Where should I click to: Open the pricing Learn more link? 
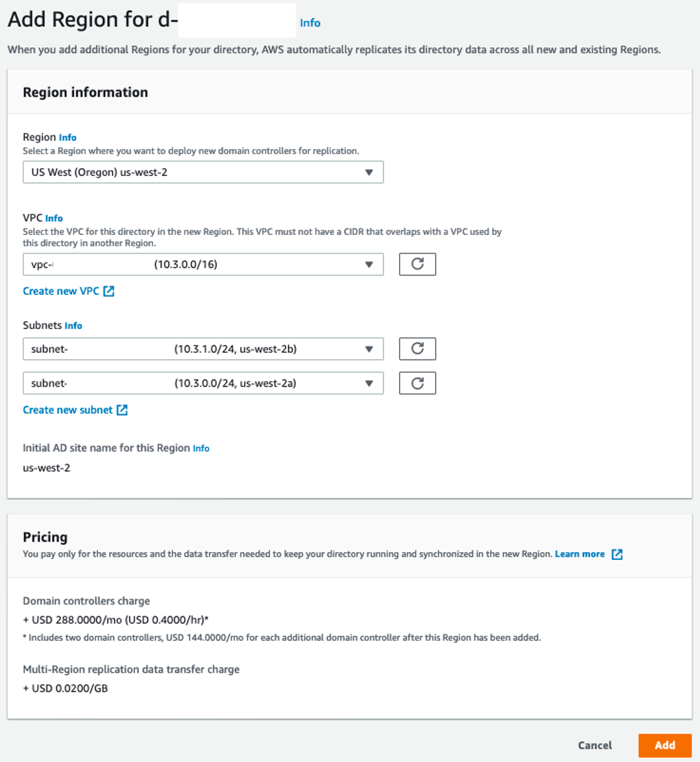click(x=580, y=554)
